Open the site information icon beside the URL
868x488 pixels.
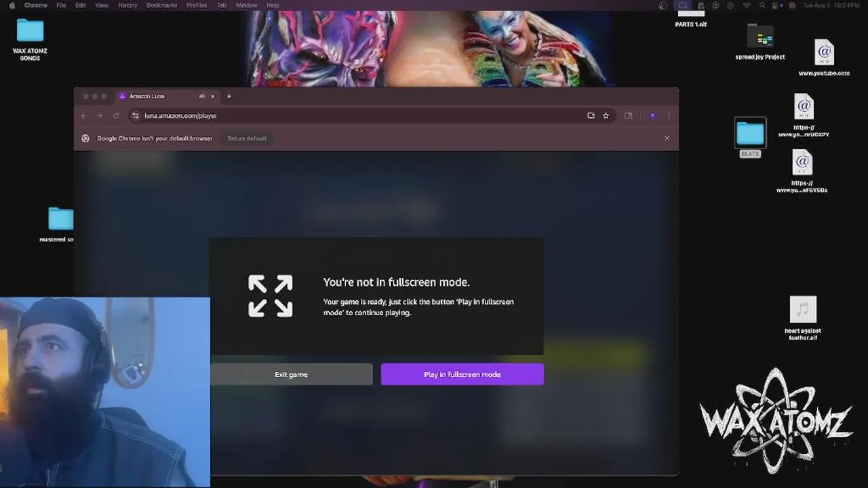136,116
